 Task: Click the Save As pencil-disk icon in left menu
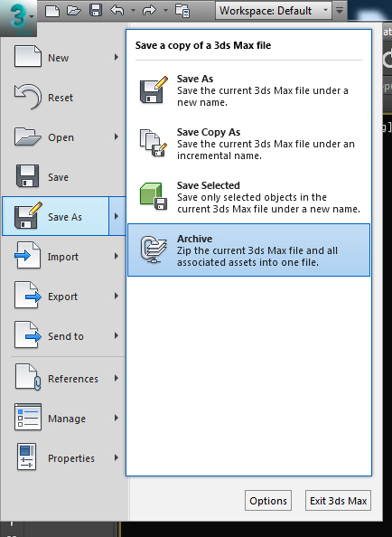pyautogui.click(x=28, y=215)
